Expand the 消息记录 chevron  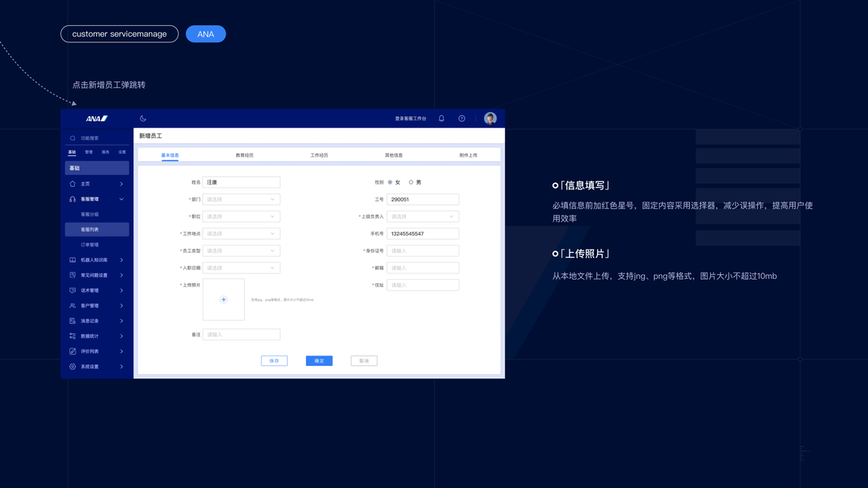point(121,321)
